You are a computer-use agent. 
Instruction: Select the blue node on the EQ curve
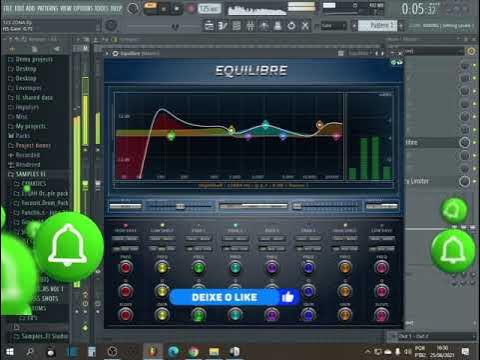click(283, 136)
